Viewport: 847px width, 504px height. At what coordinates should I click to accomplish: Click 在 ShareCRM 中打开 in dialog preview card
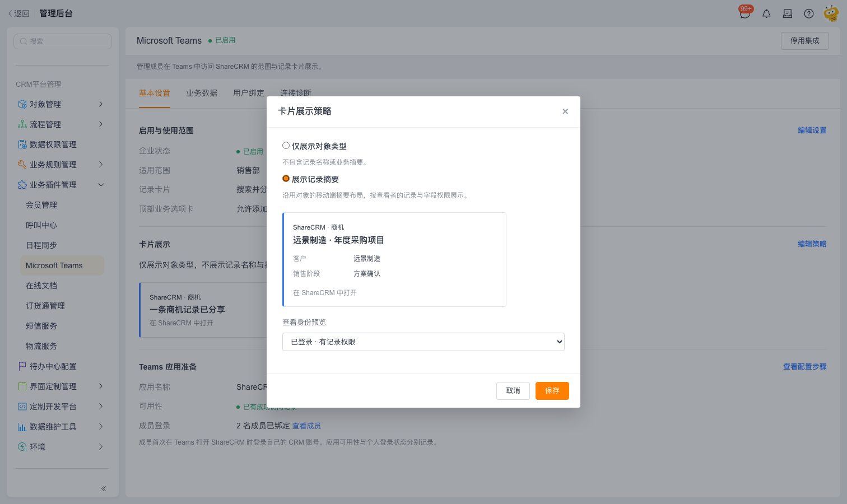point(325,293)
